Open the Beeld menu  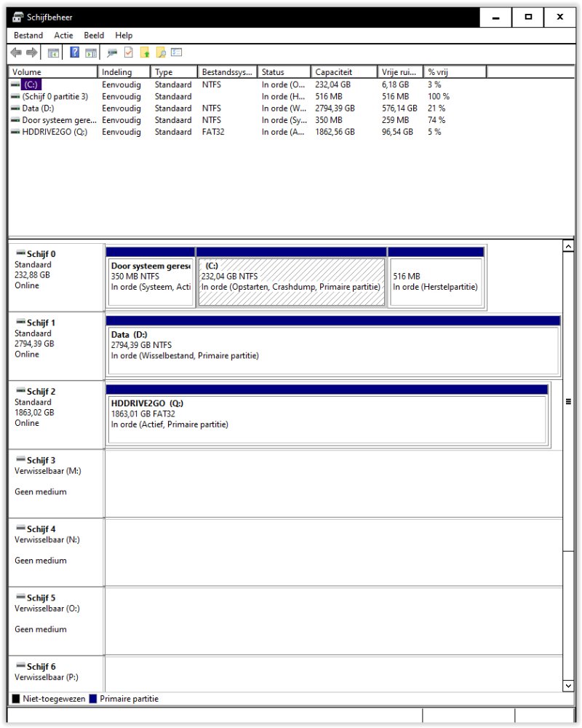(x=94, y=35)
